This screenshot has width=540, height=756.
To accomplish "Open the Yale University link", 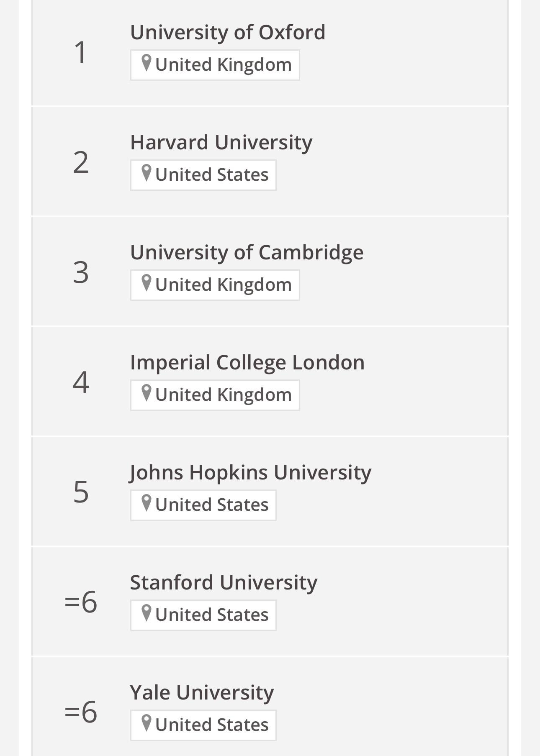I will point(202,692).
